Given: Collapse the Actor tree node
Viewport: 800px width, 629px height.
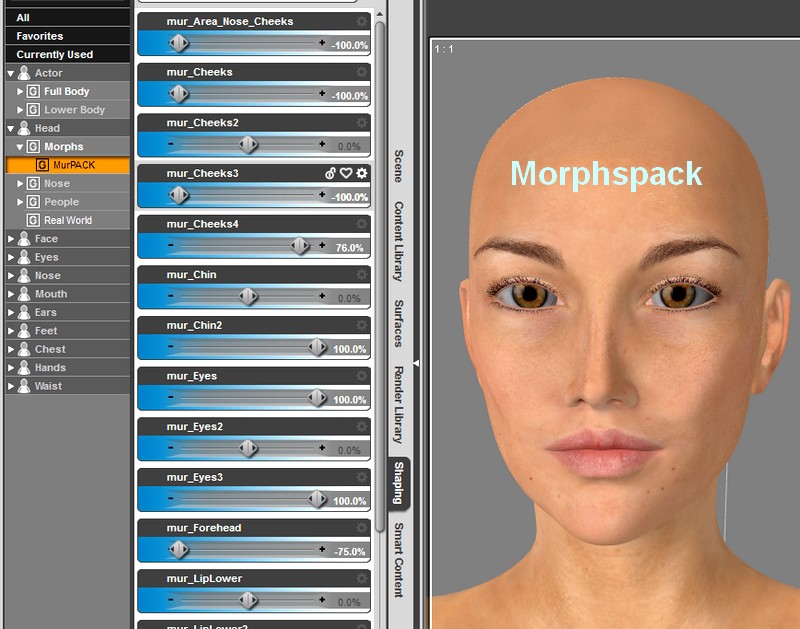Looking at the screenshot, I should (11, 73).
